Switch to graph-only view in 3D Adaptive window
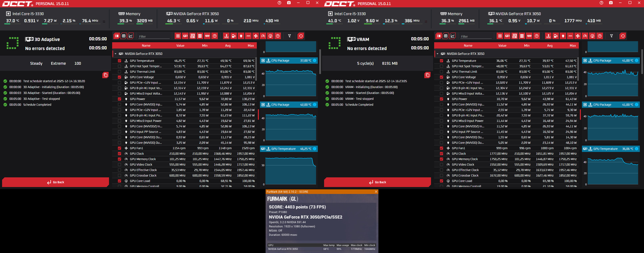The height and width of the screenshot is (253, 644). [x=131, y=36]
